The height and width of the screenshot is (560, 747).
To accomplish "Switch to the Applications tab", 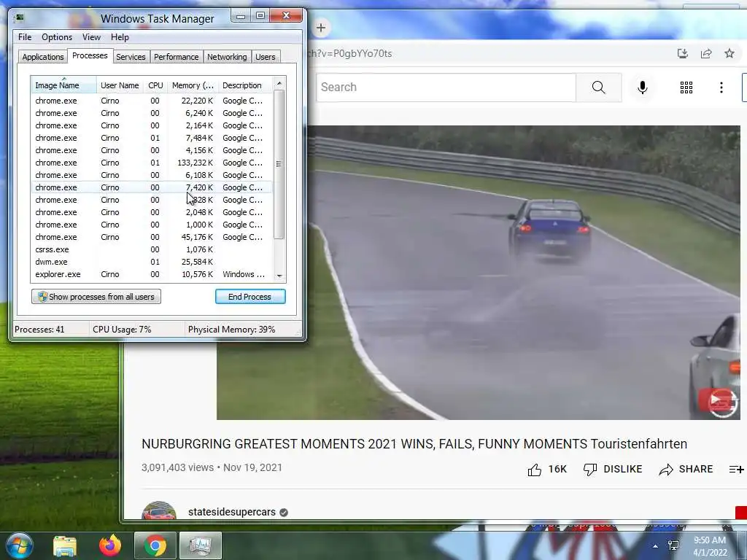I will [43, 57].
